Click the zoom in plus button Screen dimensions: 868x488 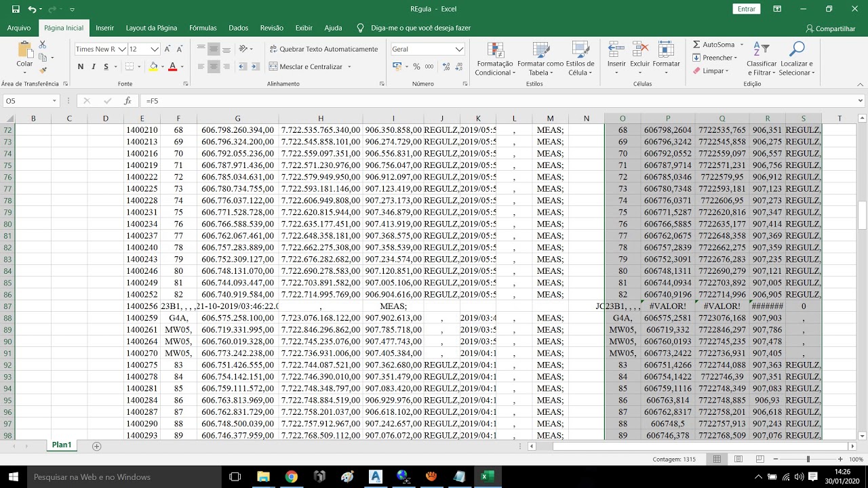click(840, 459)
